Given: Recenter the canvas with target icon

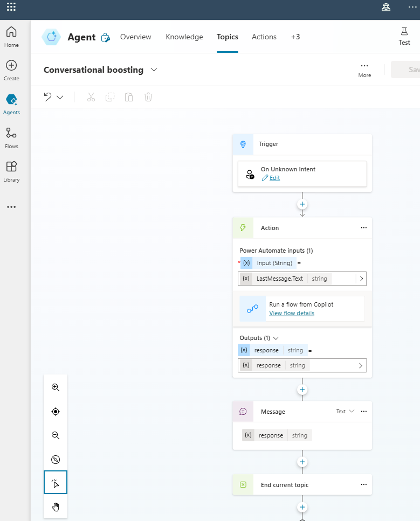Looking at the screenshot, I should click(56, 412).
